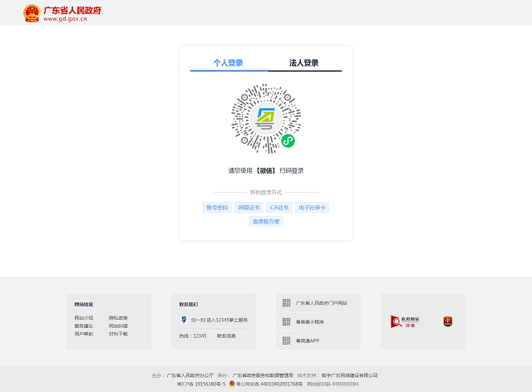
Task: Select the CA证书 login option
Action: (x=278, y=208)
